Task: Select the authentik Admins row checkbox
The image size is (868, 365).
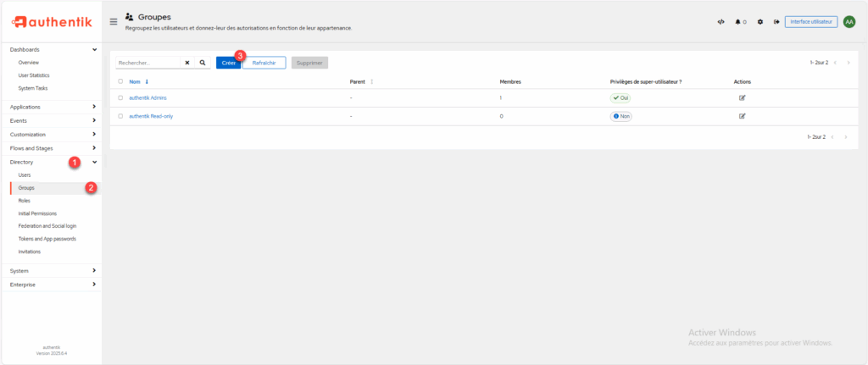Action: [121, 98]
